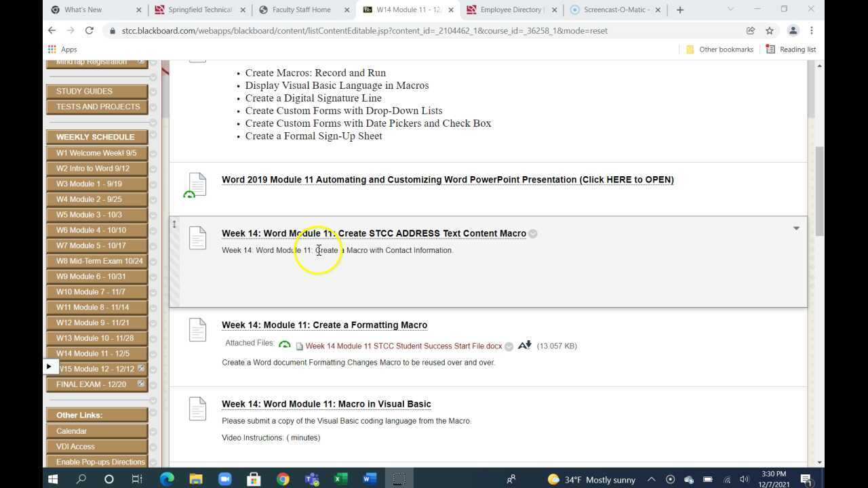
Task: Open the Word 2019 Module 11 PowerPoint link
Action: click(448, 180)
